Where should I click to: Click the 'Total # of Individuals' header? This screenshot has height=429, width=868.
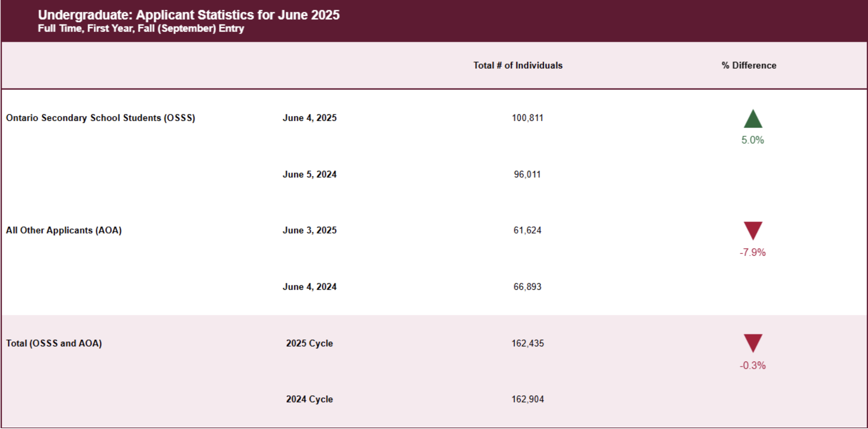tap(518, 65)
